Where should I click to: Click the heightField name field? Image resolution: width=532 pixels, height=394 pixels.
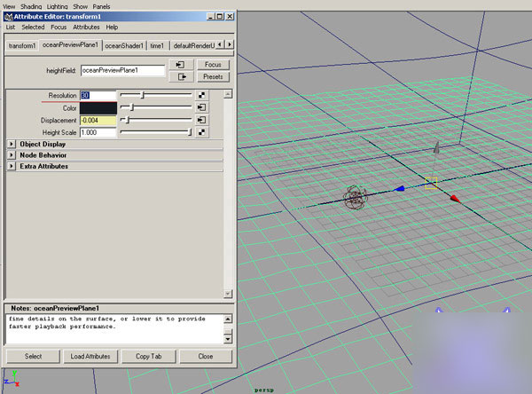click(123, 70)
